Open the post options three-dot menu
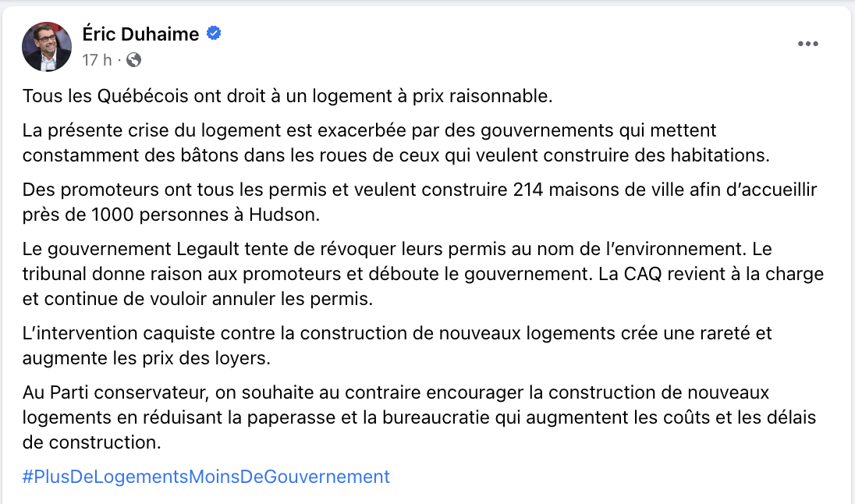The image size is (855, 504). click(x=807, y=44)
